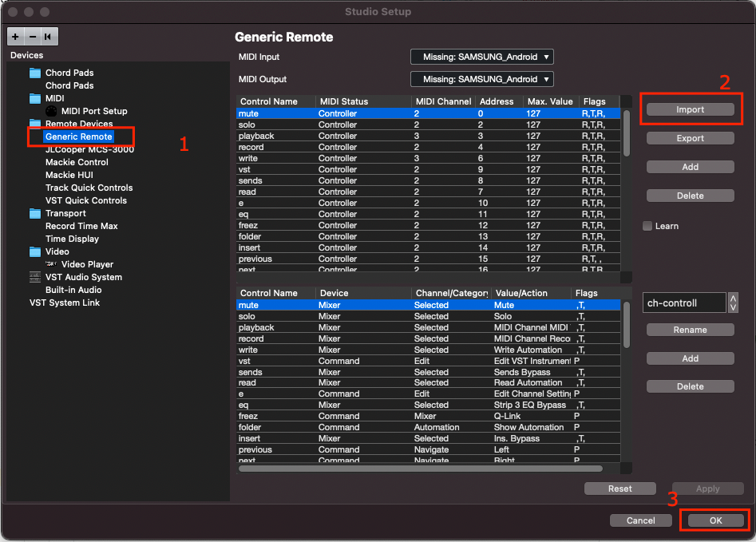Open the MIDI Output dropdown
Image resolution: width=756 pixels, height=542 pixels.
pyautogui.click(x=481, y=79)
